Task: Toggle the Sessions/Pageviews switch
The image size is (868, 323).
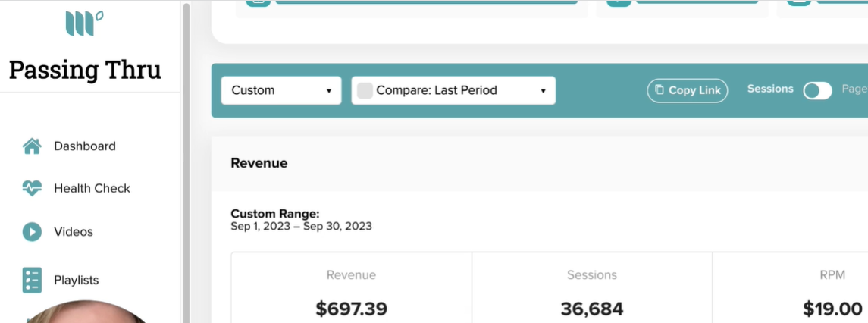Action: [818, 90]
